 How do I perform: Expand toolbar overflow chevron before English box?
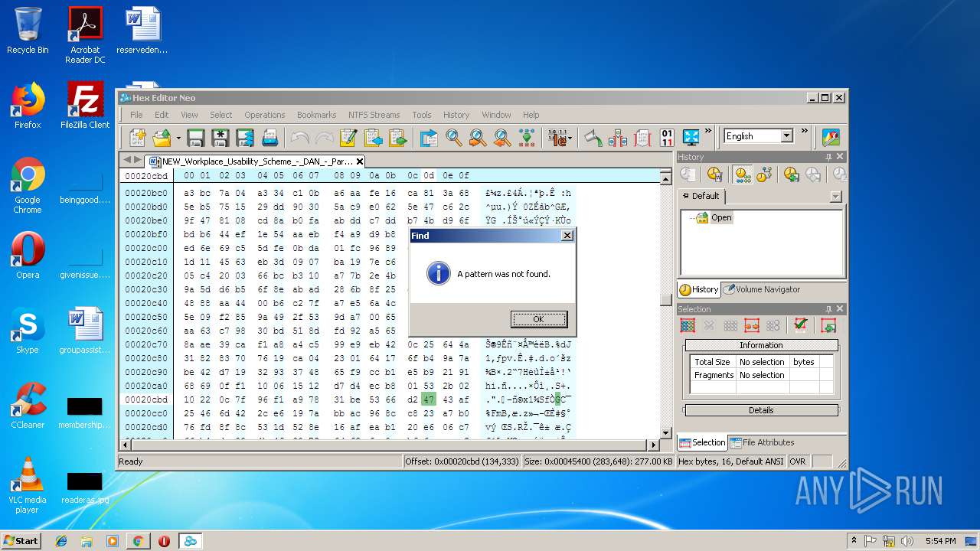[x=708, y=132]
